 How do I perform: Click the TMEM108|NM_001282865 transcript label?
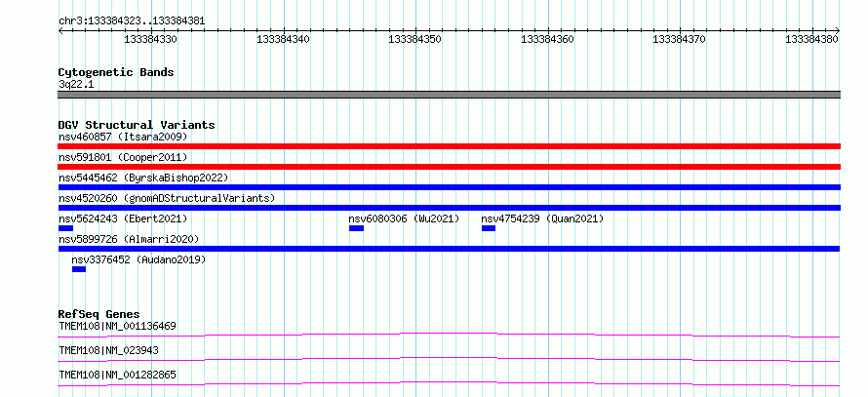(117, 375)
